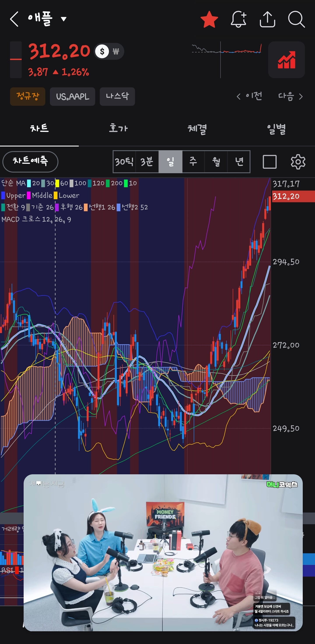Tap the 249.50 price axis label

point(286,429)
